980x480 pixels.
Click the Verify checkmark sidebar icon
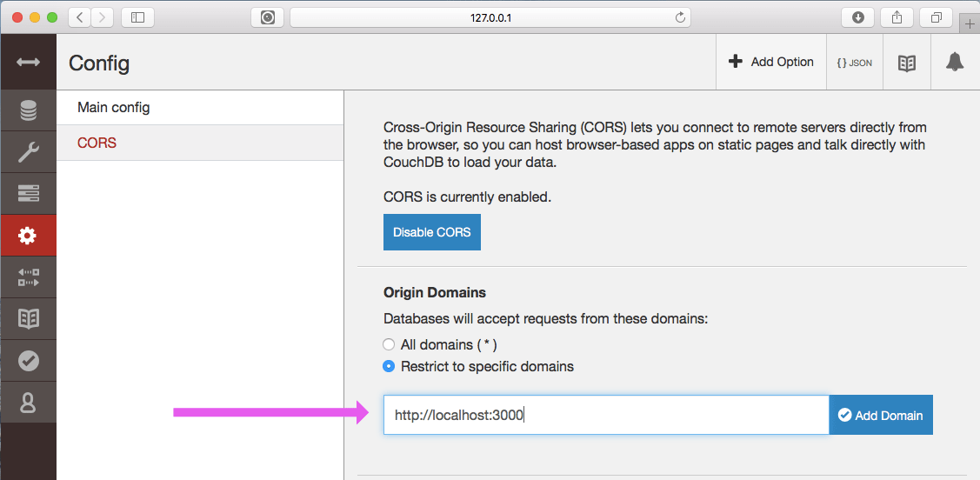[x=28, y=360]
